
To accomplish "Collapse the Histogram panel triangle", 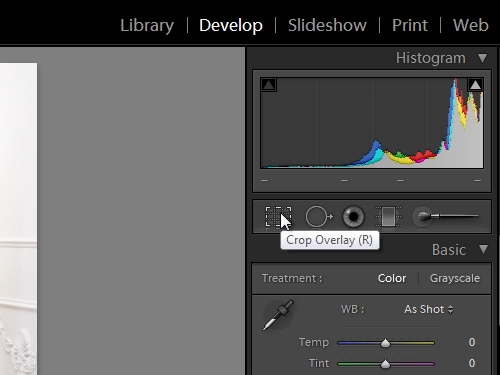I will [482, 58].
